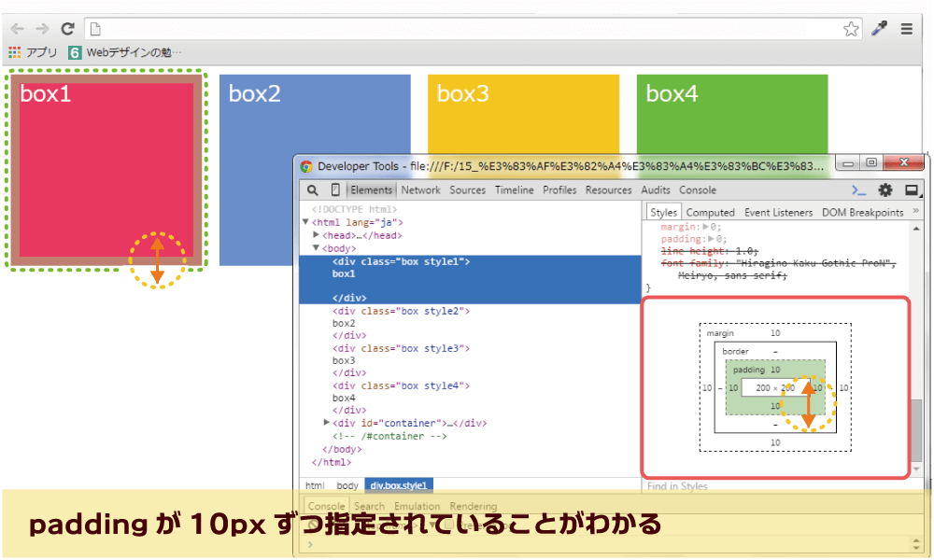Open DevTools settings gear
The height and width of the screenshot is (560, 934).
tap(885, 189)
